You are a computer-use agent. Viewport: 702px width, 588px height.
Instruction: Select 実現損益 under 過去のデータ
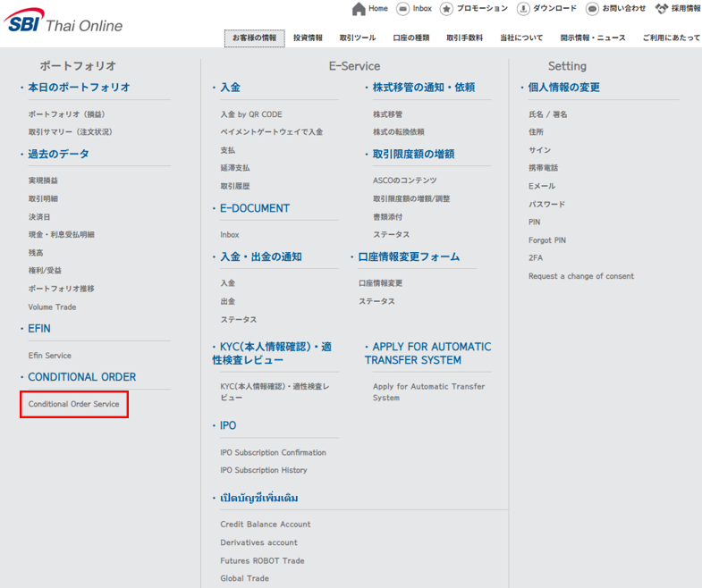pyautogui.click(x=43, y=181)
